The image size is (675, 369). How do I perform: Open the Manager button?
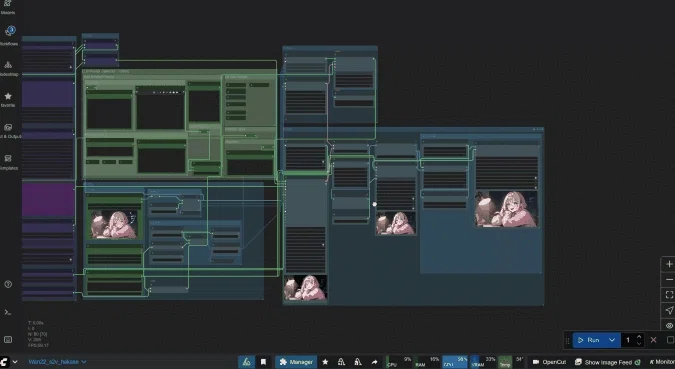296,362
